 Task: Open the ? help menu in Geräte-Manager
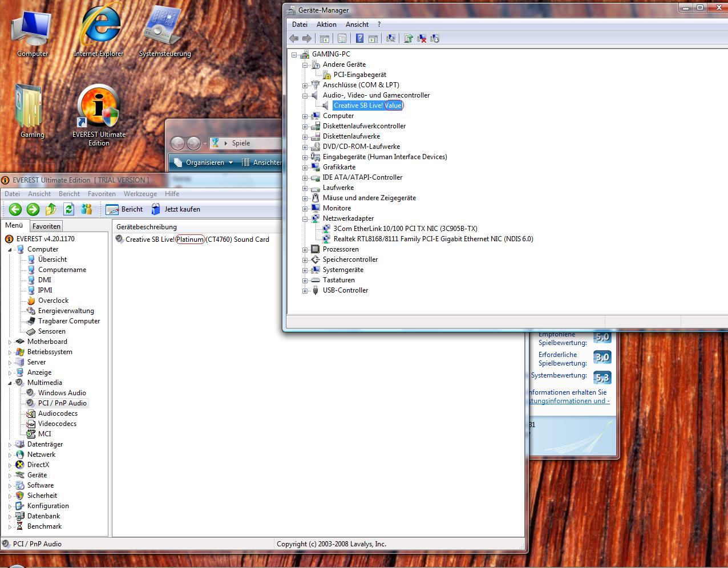point(379,25)
